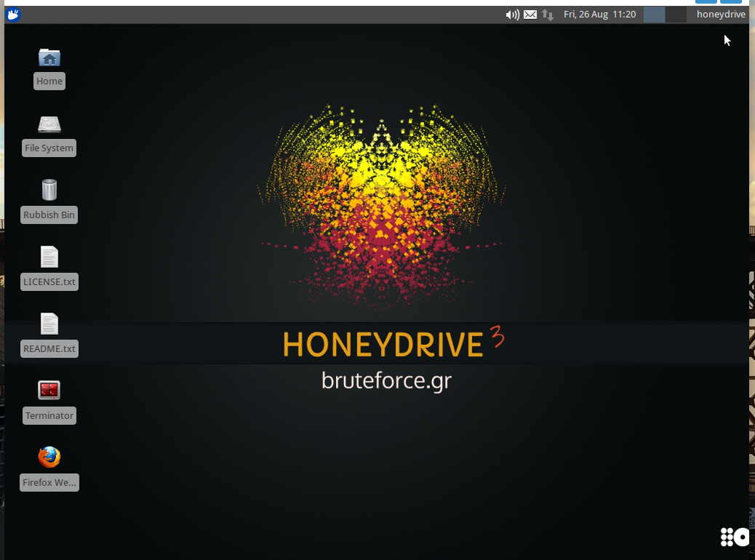Open the Home folder on the desktop
This screenshot has width=755, height=560.
click(49, 58)
